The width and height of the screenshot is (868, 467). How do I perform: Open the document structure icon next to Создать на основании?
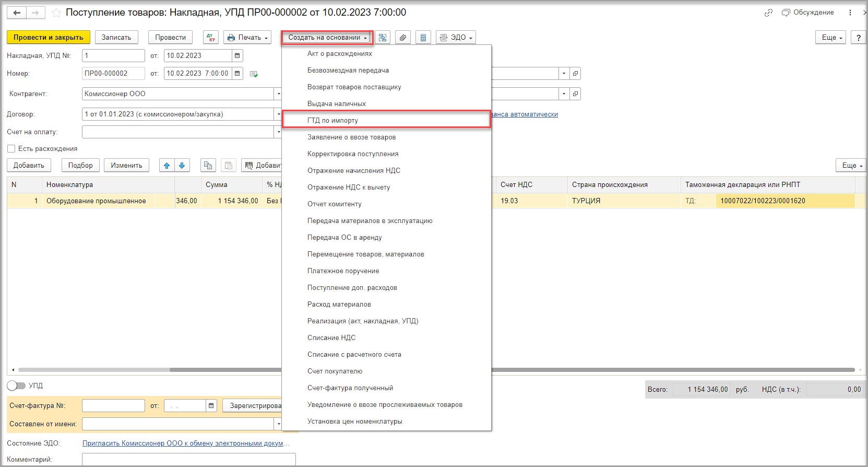pyautogui.click(x=383, y=38)
